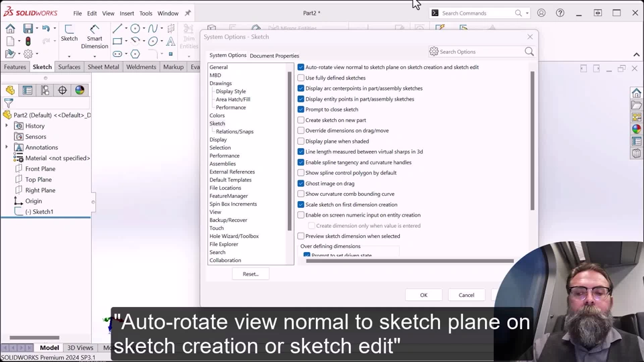Open the Tools menu
Screen dimensions: 644x362
(x=146, y=13)
